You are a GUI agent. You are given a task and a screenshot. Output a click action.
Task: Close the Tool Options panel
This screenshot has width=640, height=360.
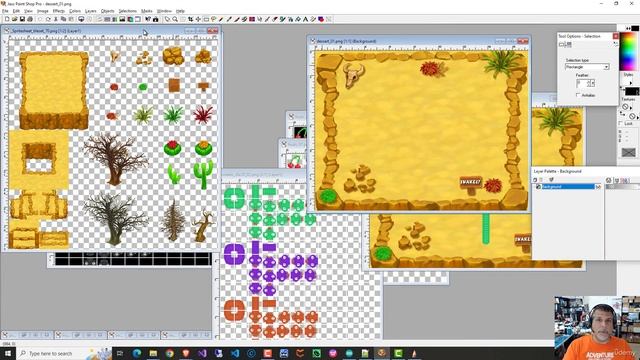(616, 36)
